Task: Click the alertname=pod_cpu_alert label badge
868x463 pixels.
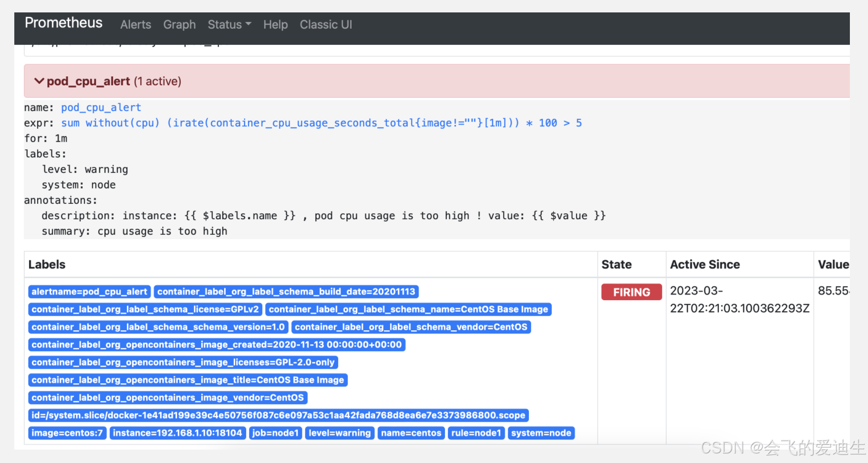Action: pos(90,292)
